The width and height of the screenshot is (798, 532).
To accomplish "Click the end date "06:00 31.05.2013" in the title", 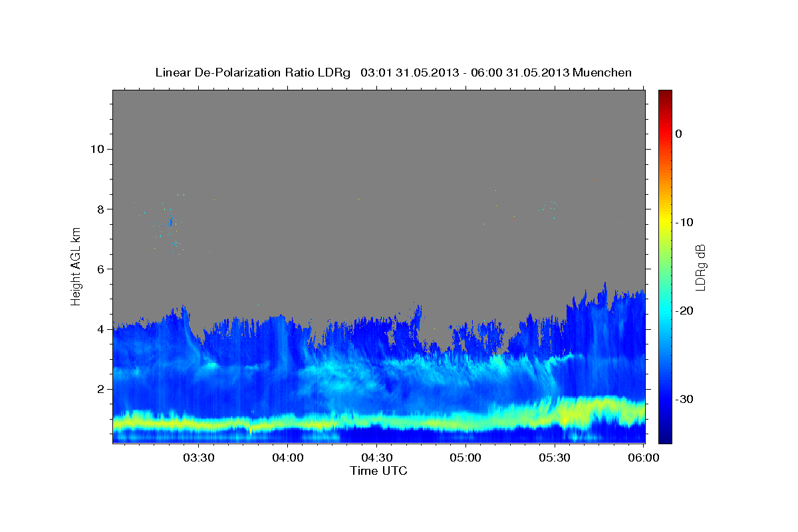I will 521,72.
